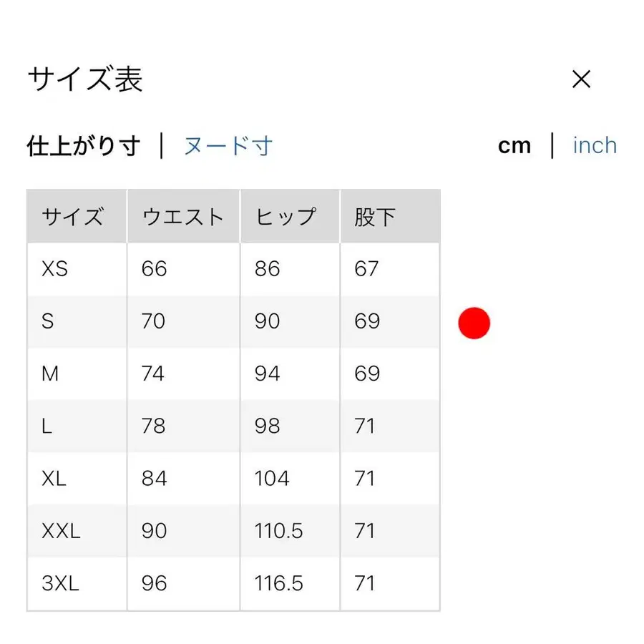Click the サイズ column header
The width and height of the screenshot is (644, 644).
74,215
